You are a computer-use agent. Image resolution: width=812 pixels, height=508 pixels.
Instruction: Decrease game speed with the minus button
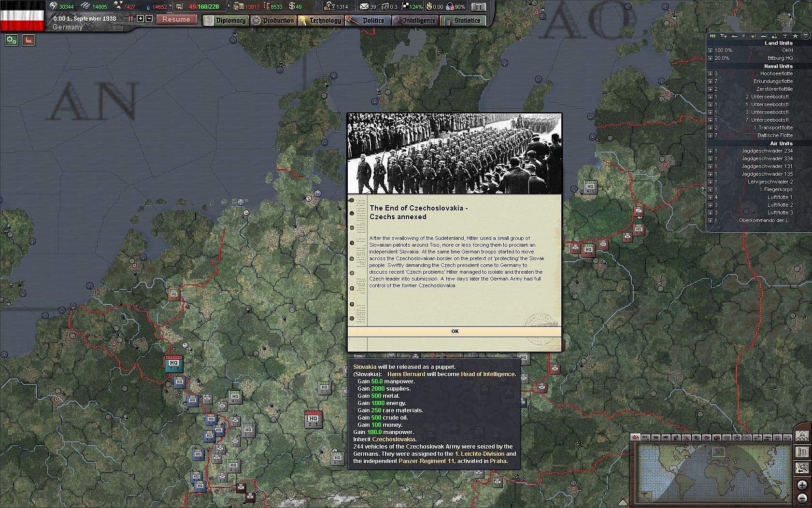coord(149,19)
